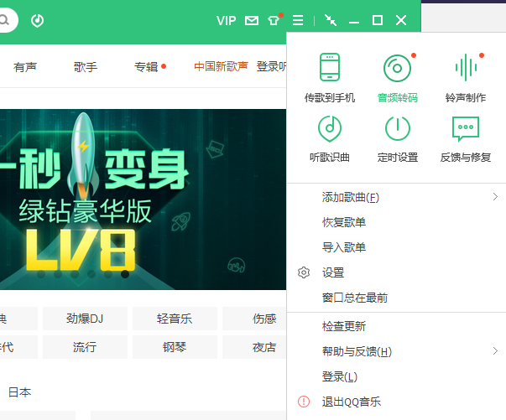Open the 专辑 tab
The height and width of the screenshot is (420, 506).
coord(146,67)
